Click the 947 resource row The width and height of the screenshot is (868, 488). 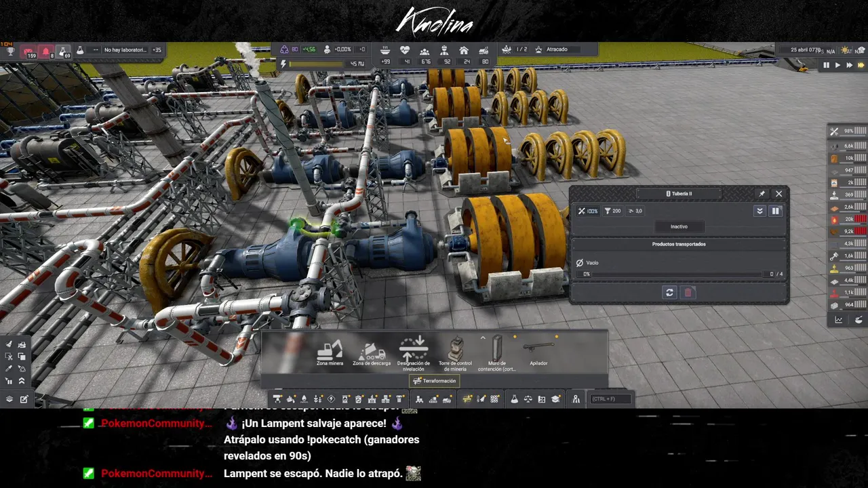848,170
